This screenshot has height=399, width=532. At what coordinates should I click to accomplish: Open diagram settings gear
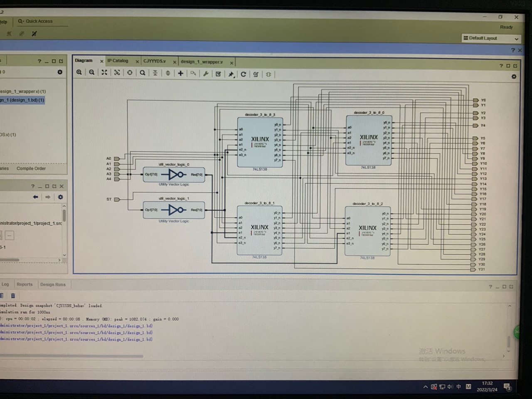pyautogui.click(x=514, y=76)
